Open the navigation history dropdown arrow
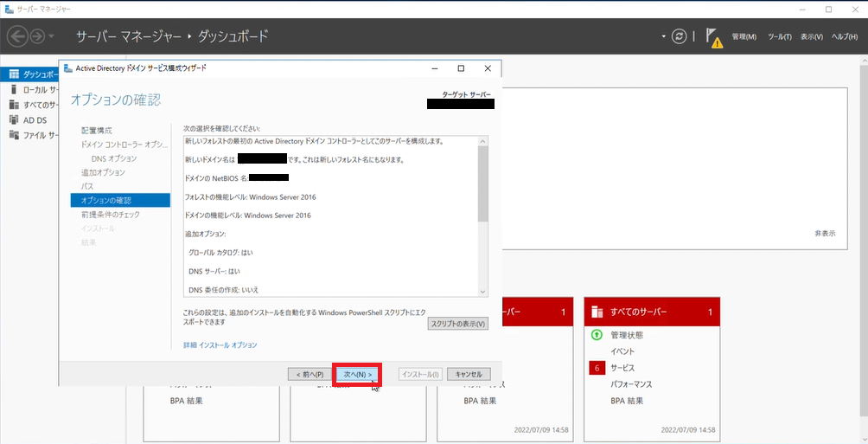868x444 pixels. pos(52,36)
